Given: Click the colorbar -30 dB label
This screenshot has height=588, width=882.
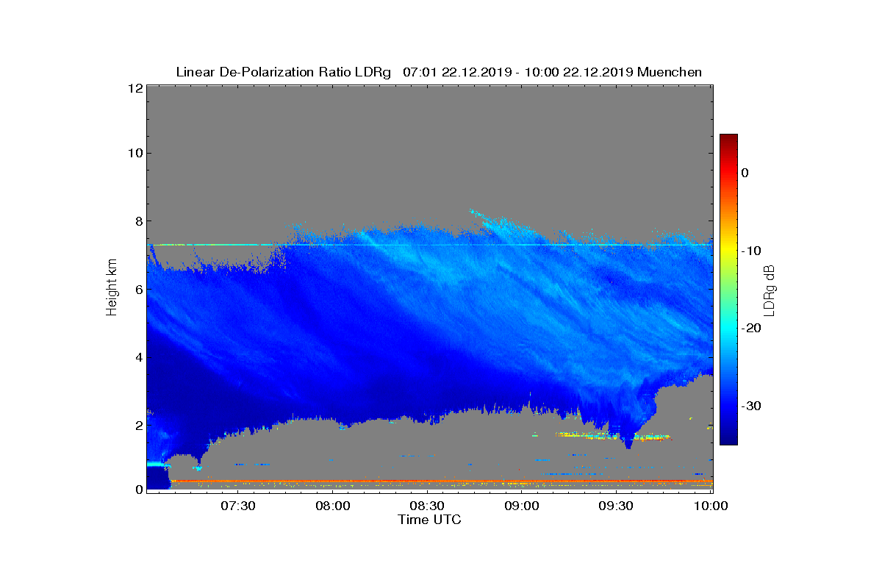Looking at the screenshot, I should 750,406.
